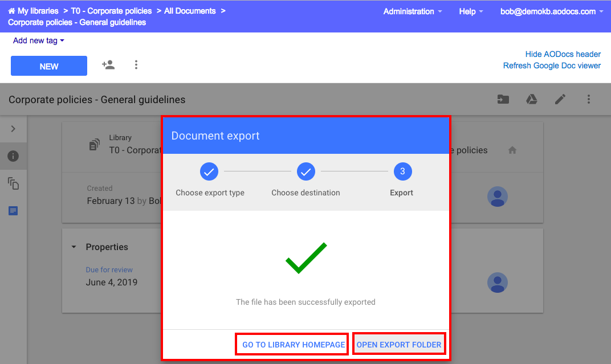Click the blue document icon in sidebar
611x364 pixels.
[x=13, y=211]
